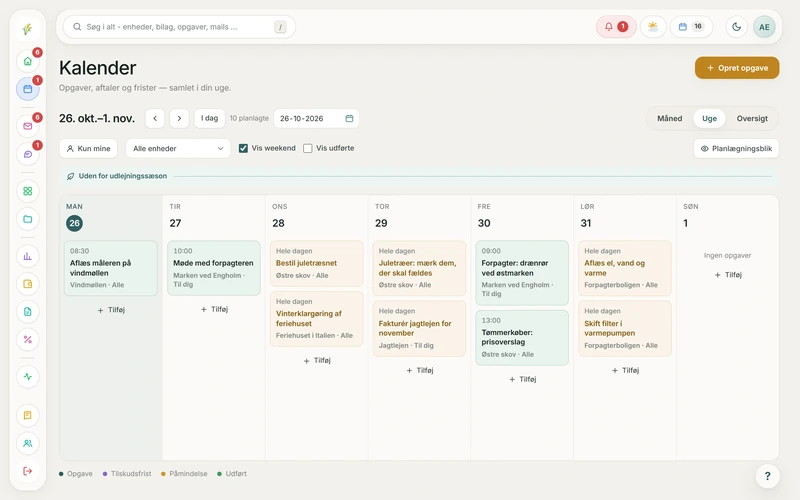Switch to Uge view

coord(709,118)
